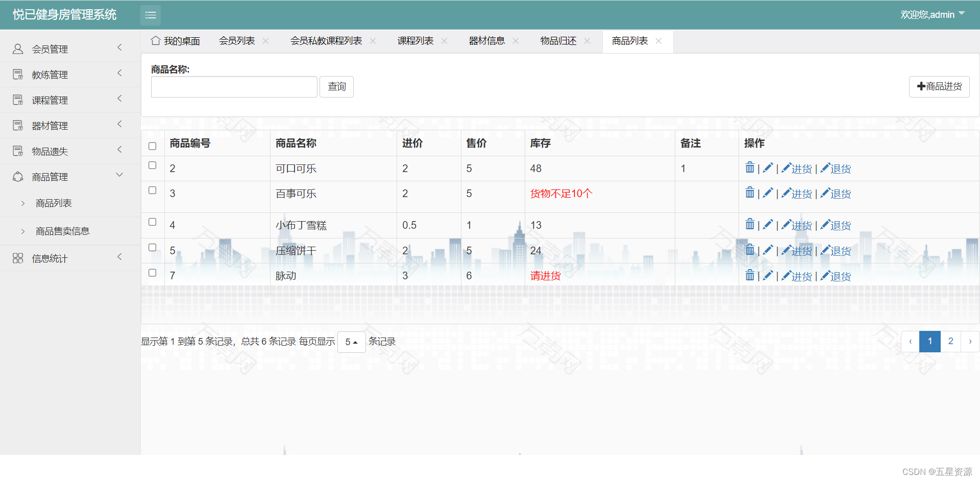The image size is (980, 481).
Task: Check the box for product 3 百事可乐
Action: click(152, 190)
